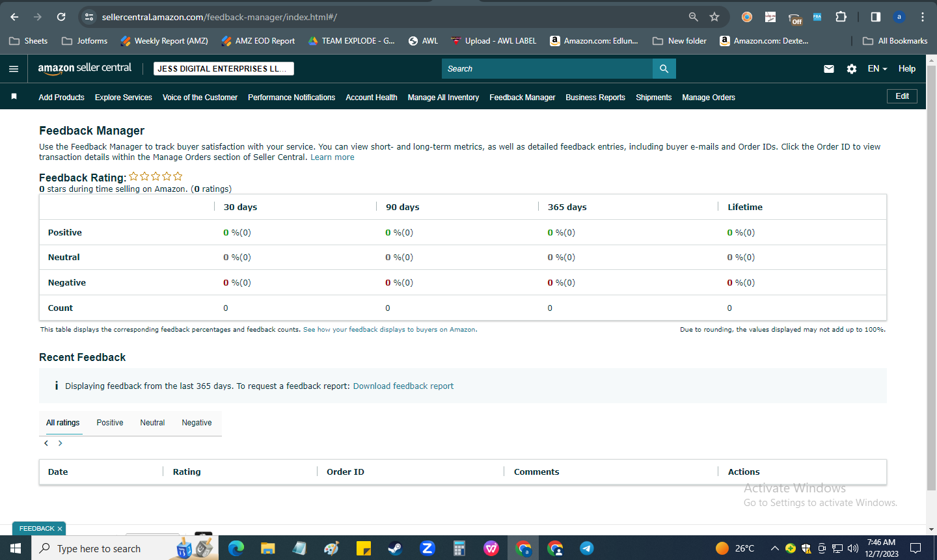Open the Seller Central hamburger menu
The image size is (937, 560).
(x=14, y=68)
